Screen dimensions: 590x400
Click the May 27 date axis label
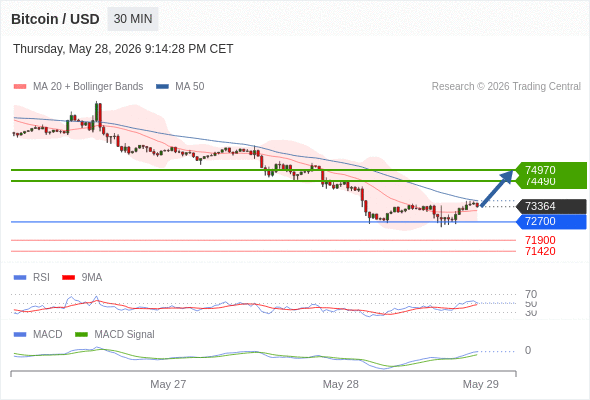pyautogui.click(x=168, y=384)
